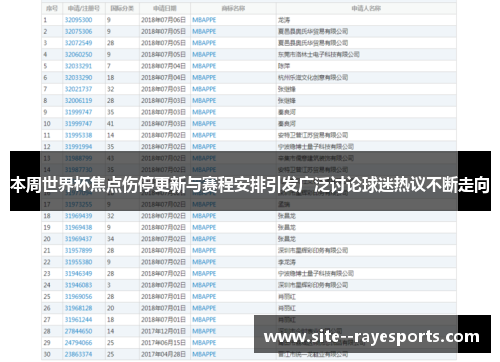Open the MBAPPE trademark link in row 7
Screen dimensions: 500x362
(204, 89)
